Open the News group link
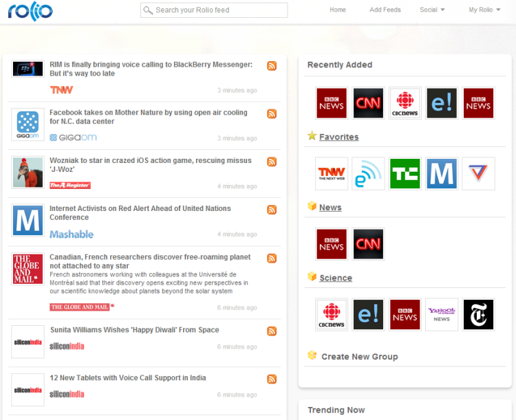Viewport: 516px width, 420px height. point(330,208)
